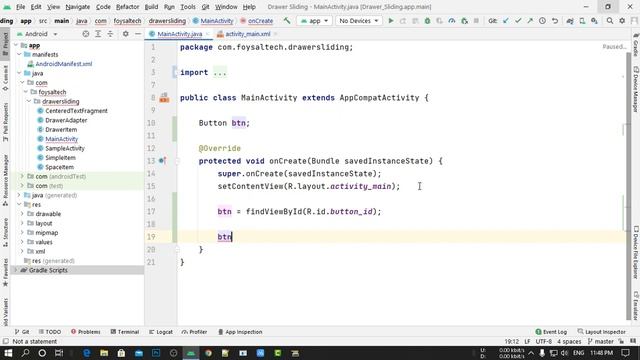Viewport: 640px width, 360px height.
Task: Expand the com (androidTest) package
Action: 22,176
